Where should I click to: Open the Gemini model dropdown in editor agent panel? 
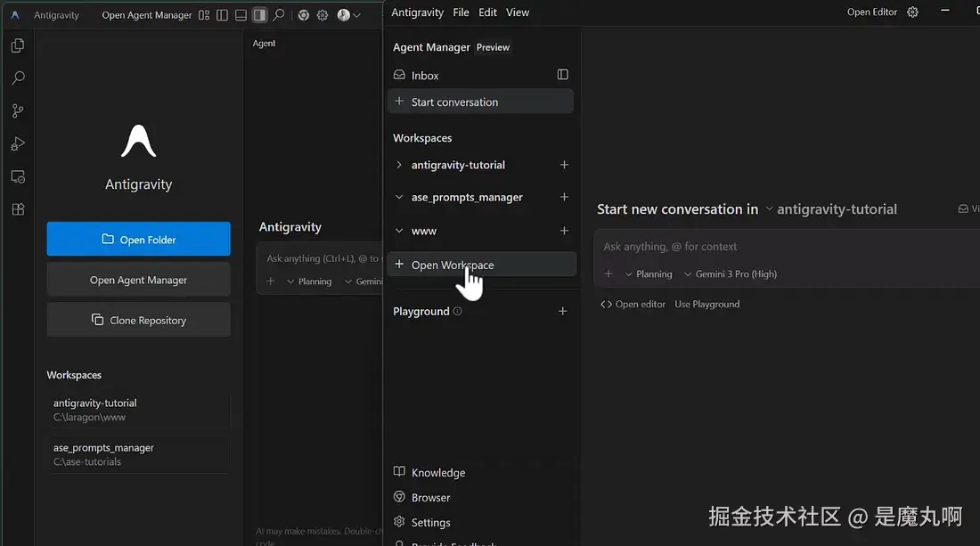(363, 281)
